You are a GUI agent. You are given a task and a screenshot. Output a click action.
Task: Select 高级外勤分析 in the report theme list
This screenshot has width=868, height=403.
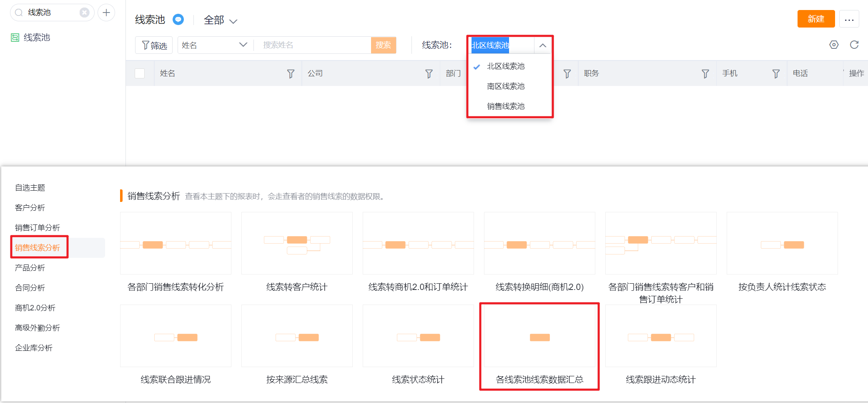click(38, 328)
